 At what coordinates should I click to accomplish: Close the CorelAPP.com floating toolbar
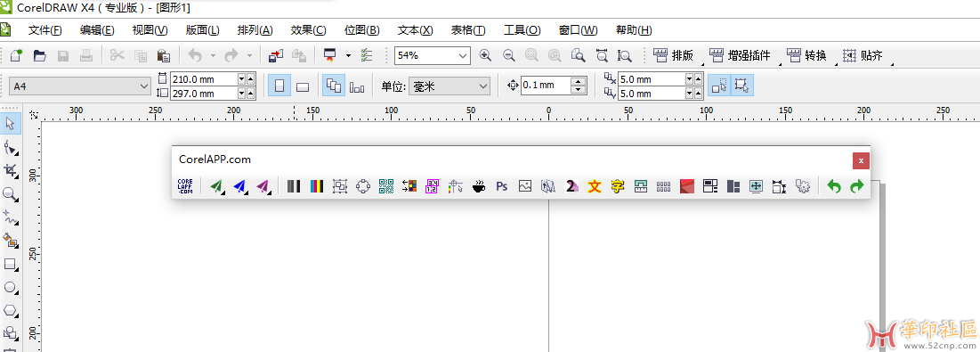(x=861, y=160)
